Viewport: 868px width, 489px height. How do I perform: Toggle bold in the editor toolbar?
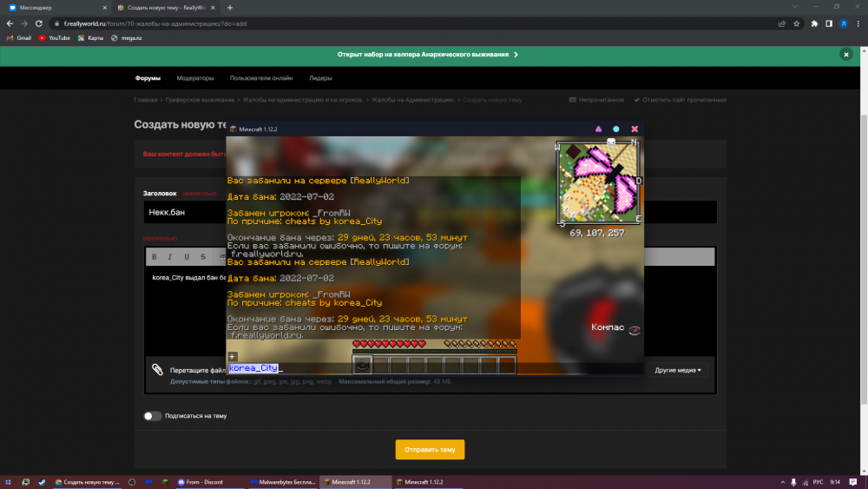tap(155, 256)
